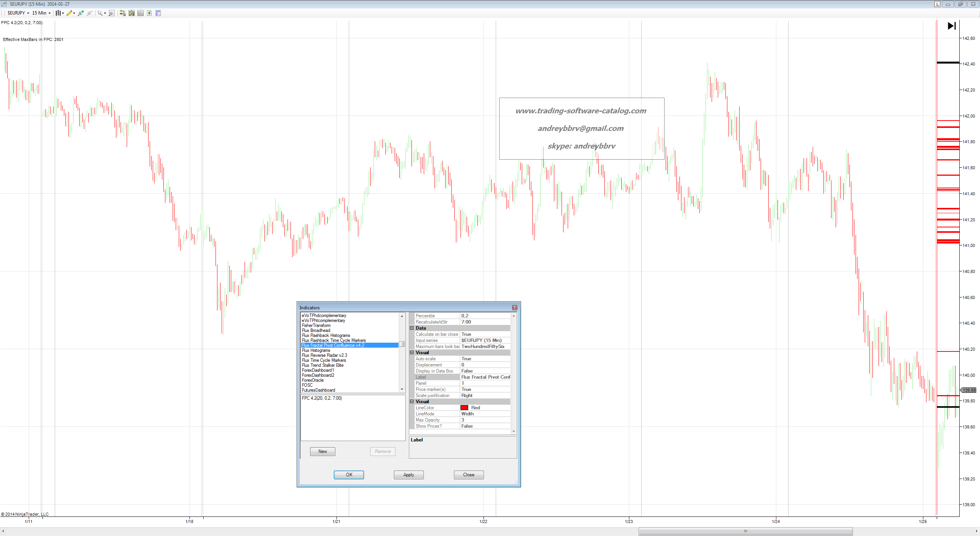Screen dimensions: 980x536
Task: Open the pencil drawing tools menu
Action: 70,13
